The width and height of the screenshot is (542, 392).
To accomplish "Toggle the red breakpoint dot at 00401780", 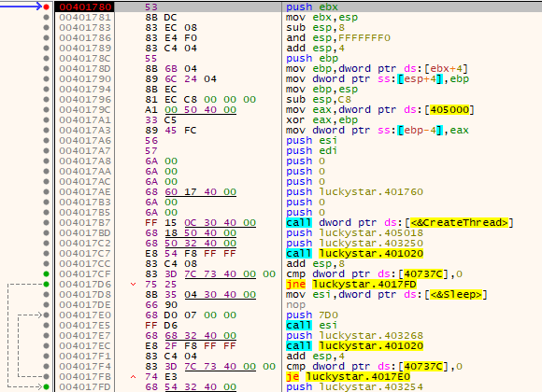I will click(x=47, y=7).
